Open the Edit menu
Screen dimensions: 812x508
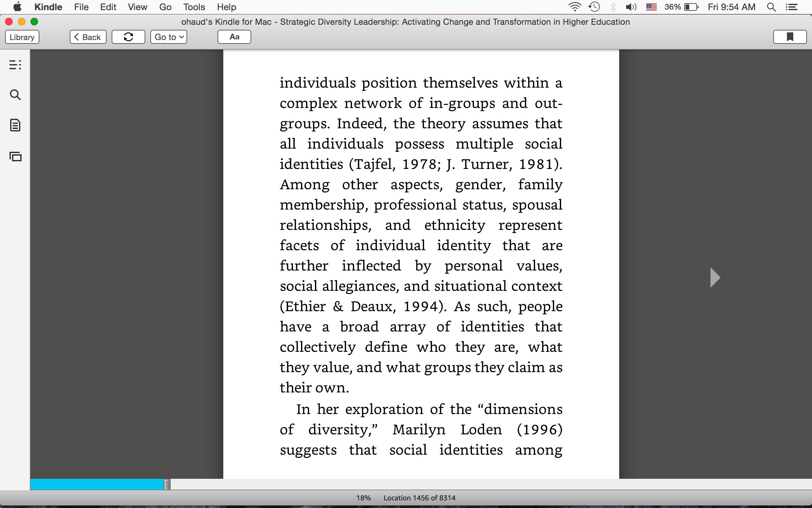[x=108, y=7]
